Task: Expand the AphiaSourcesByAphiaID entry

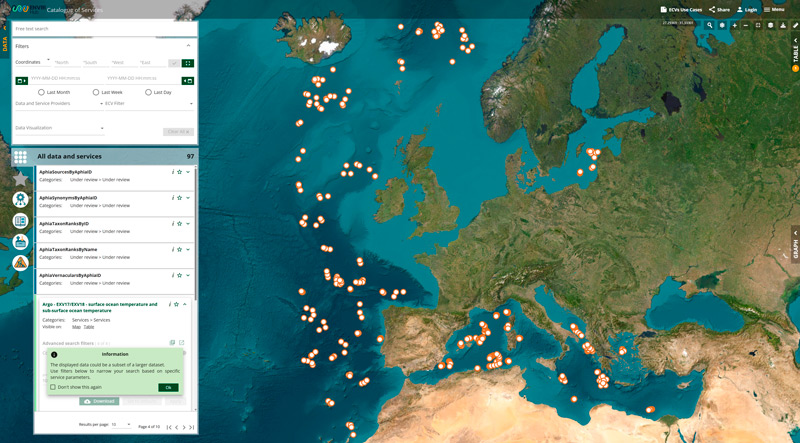Action: coord(188,172)
